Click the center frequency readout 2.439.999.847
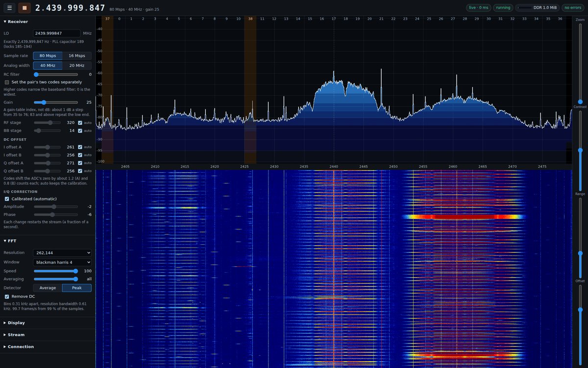588x368 pixels. tap(70, 8)
